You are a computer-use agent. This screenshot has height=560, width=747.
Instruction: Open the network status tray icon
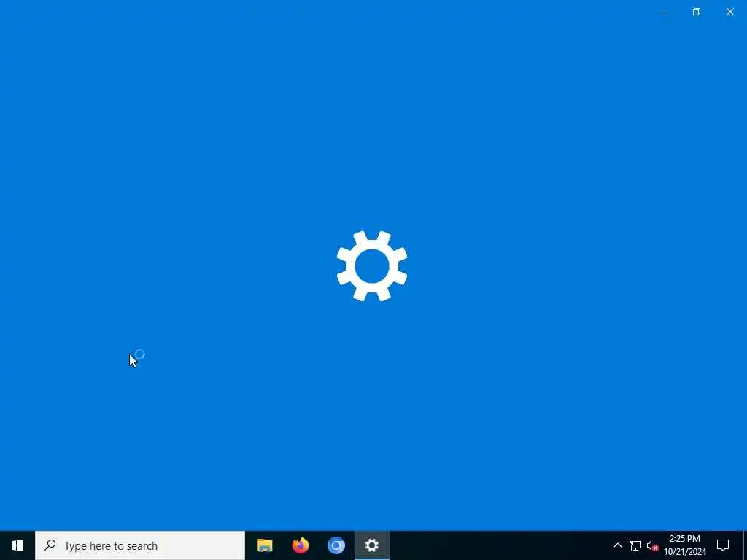635,545
